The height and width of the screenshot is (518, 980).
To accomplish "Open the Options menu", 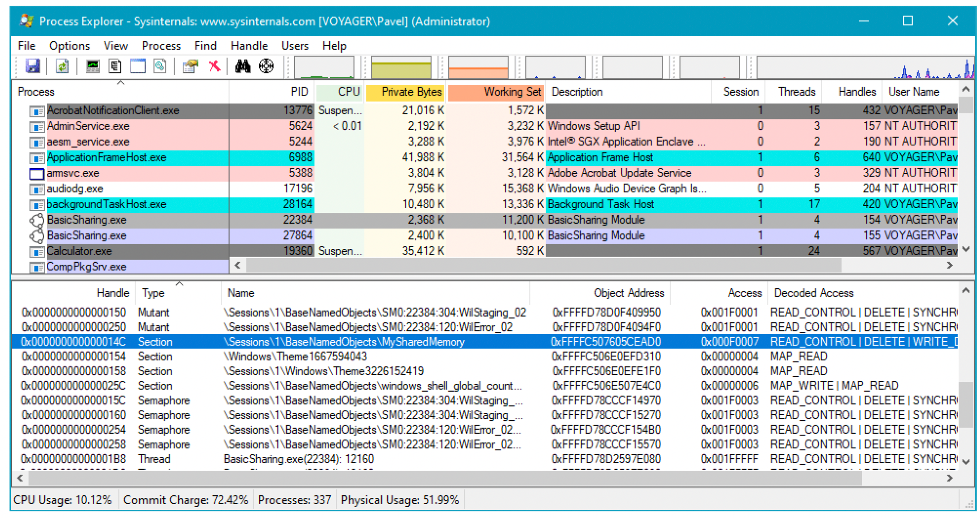I will tap(69, 46).
